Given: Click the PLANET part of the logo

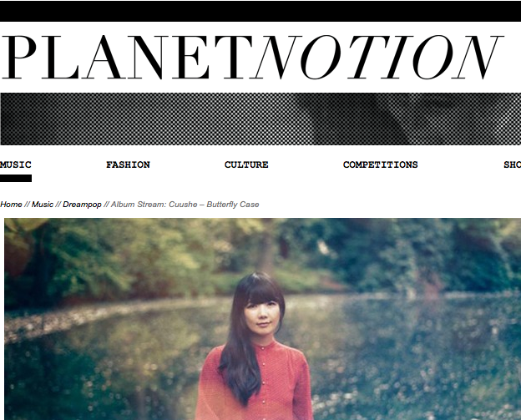Looking at the screenshot, I should tap(127, 57).
